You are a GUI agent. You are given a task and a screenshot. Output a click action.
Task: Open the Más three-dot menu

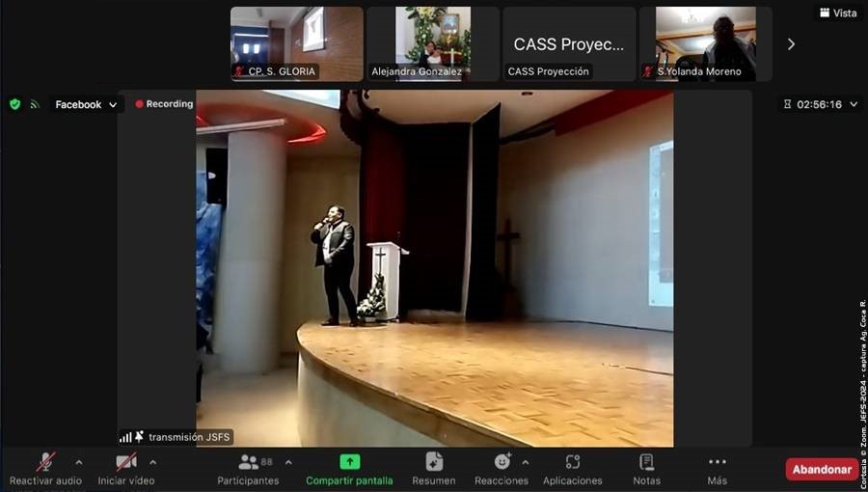coord(717,469)
